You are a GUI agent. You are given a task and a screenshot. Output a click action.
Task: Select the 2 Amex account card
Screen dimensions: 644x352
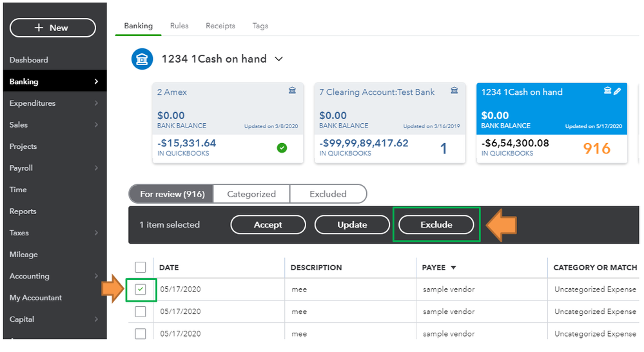(228, 122)
